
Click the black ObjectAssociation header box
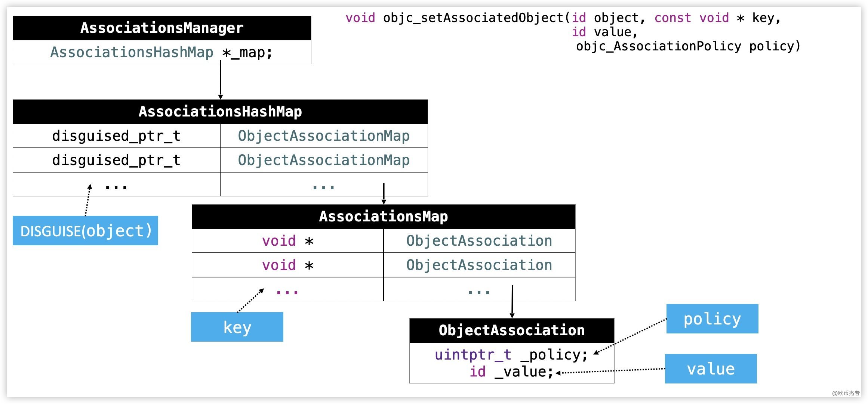511,330
